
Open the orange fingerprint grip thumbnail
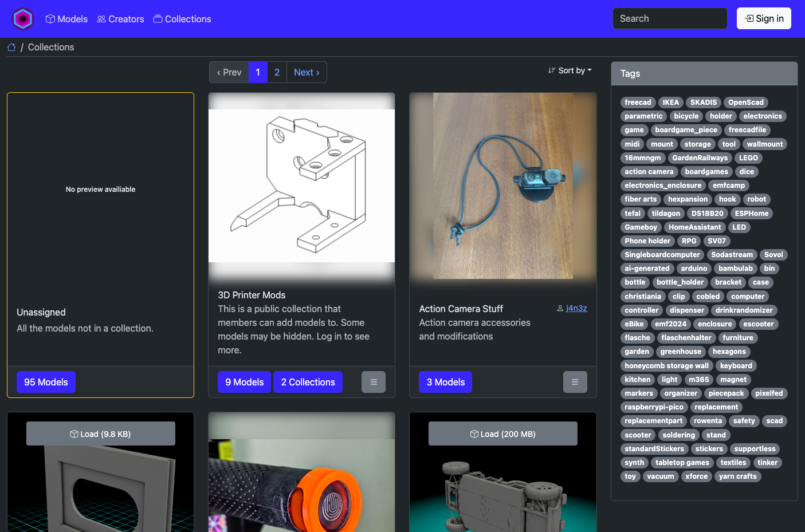301,486
